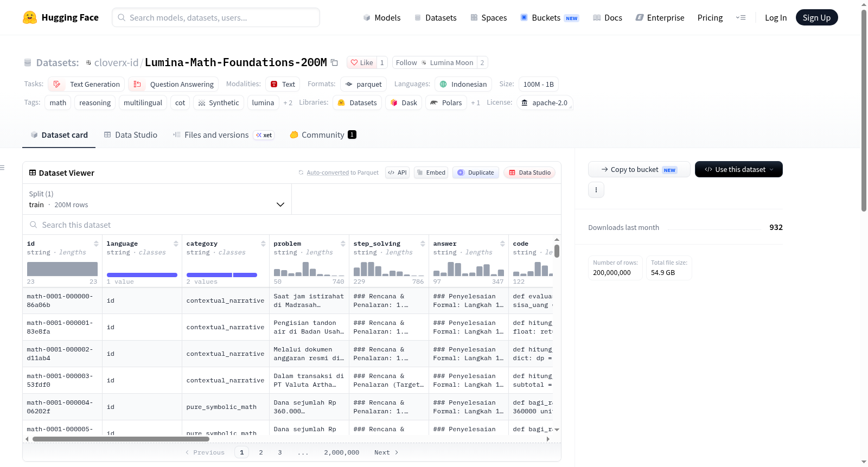Screen dimensions: 868x467
Task: Click the Sign Up button
Action: [x=817, y=17]
